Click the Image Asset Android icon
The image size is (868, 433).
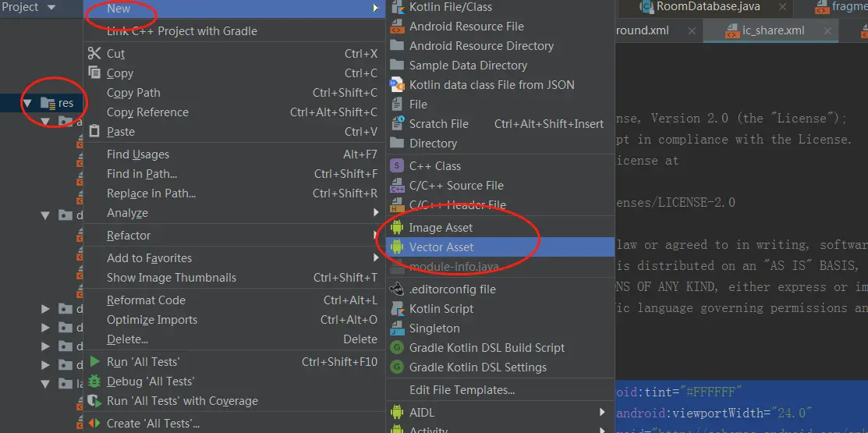397,228
